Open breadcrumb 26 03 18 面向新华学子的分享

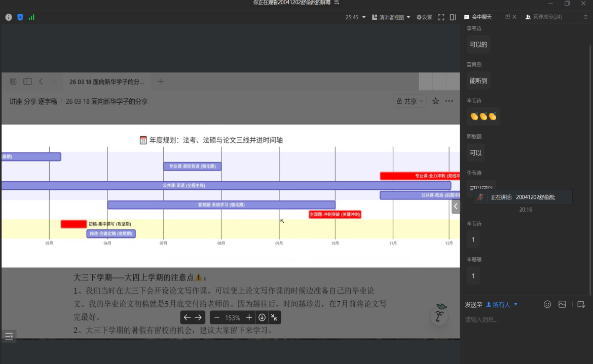click(x=106, y=102)
